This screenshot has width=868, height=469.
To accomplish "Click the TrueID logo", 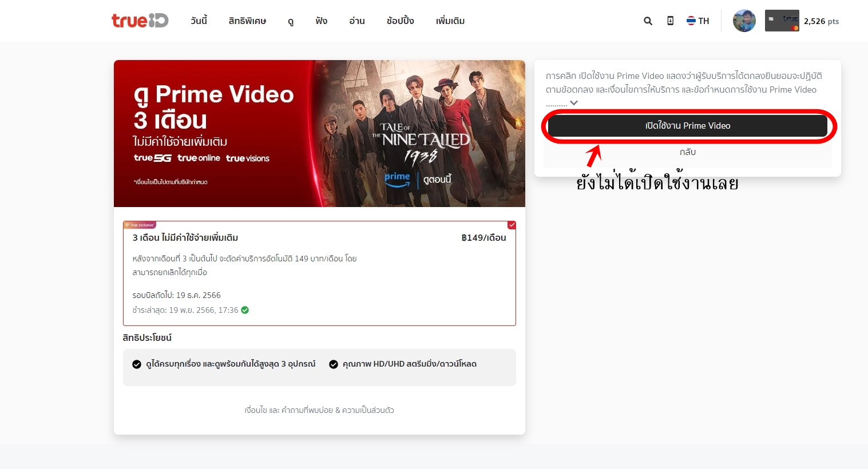I will (x=140, y=21).
